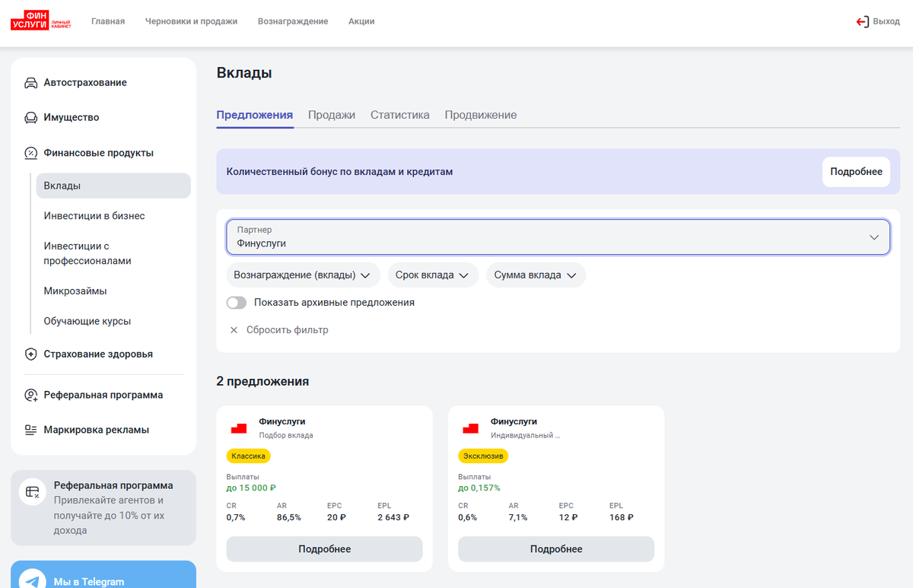Switch to the Продажи tab
The height and width of the screenshot is (588, 913).
click(332, 115)
